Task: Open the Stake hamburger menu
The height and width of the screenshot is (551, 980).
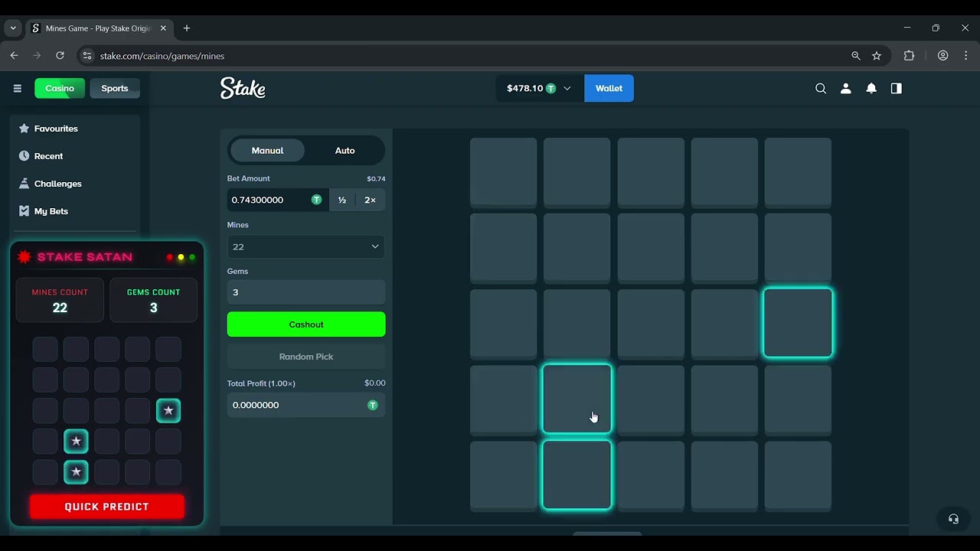Action: pos(18,88)
